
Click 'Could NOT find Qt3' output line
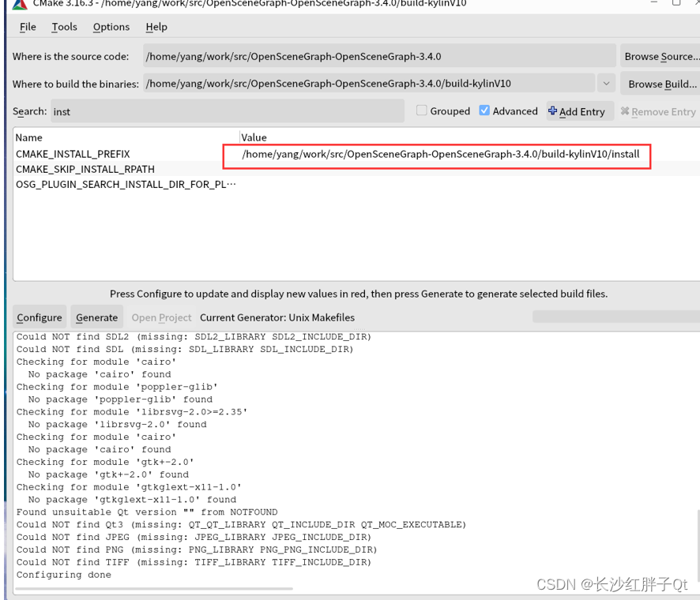point(241,525)
